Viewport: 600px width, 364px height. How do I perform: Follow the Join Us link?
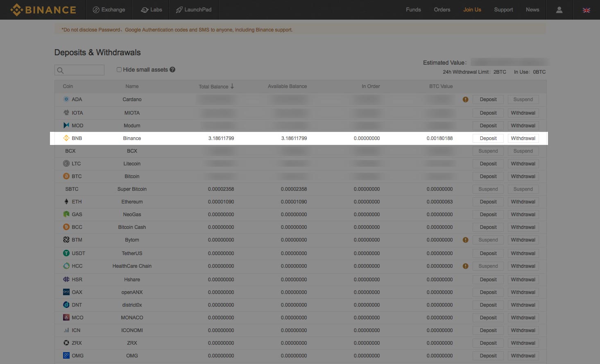[x=472, y=10]
